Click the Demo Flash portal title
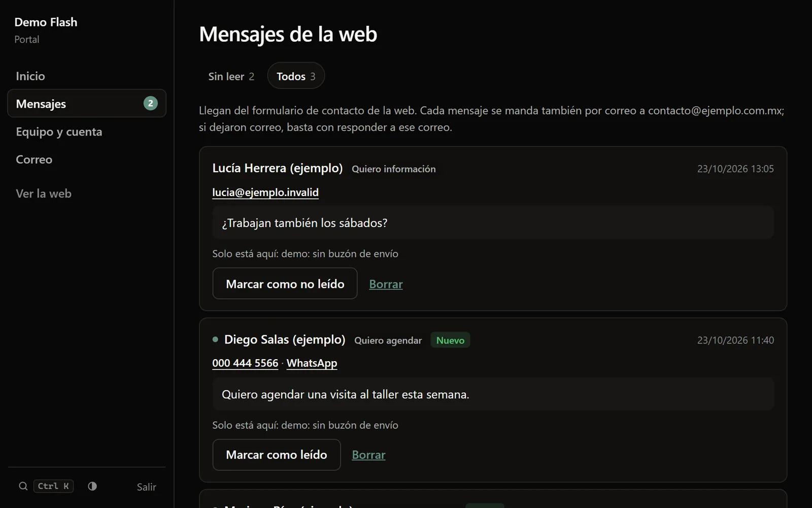Screen dimensions: 812x508 click(46, 22)
